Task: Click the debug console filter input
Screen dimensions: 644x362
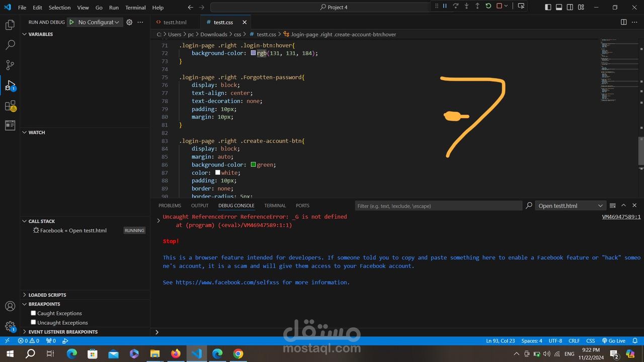Action: click(x=438, y=206)
